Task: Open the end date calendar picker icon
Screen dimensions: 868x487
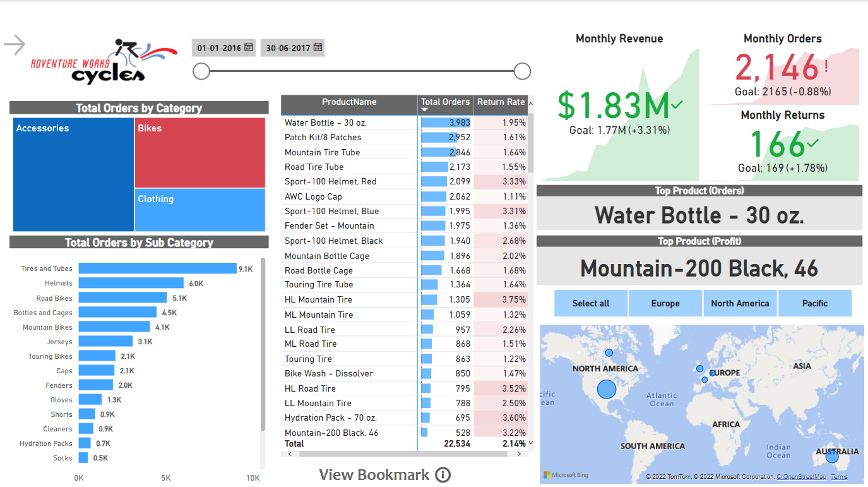Action: (x=318, y=47)
